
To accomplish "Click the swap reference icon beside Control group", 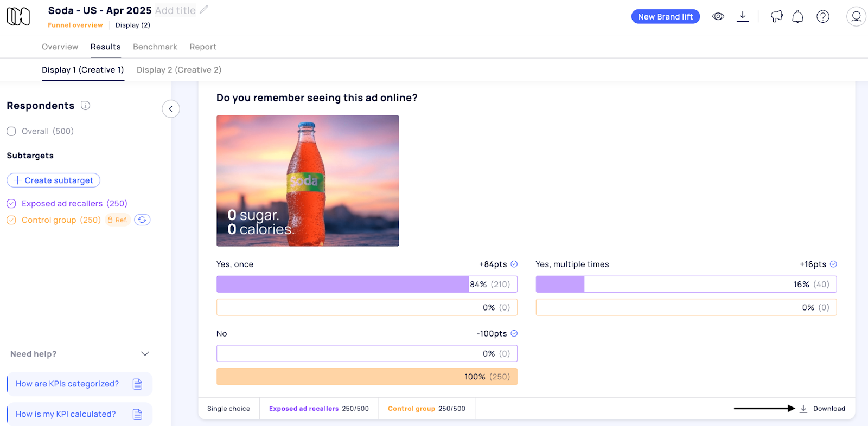I will click(142, 220).
